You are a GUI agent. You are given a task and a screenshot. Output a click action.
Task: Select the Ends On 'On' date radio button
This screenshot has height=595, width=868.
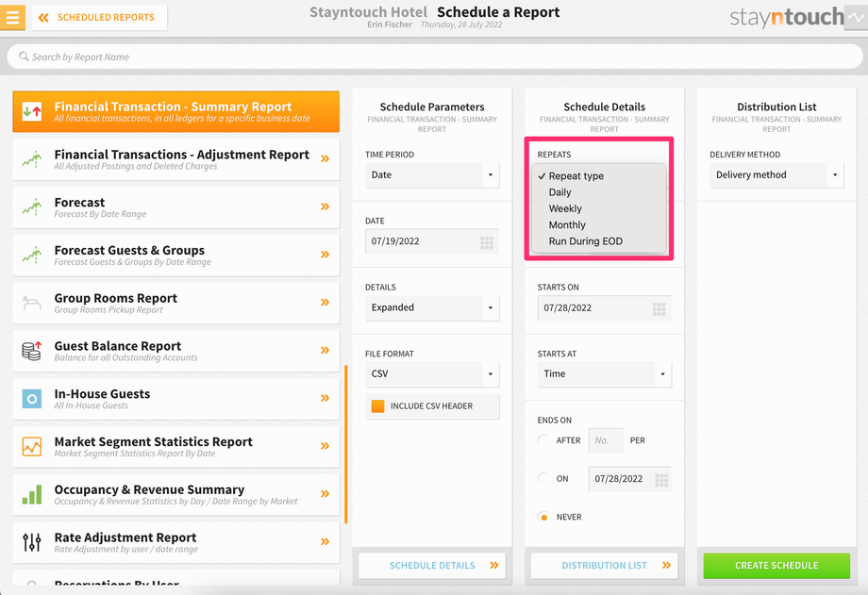click(x=543, y=479)
